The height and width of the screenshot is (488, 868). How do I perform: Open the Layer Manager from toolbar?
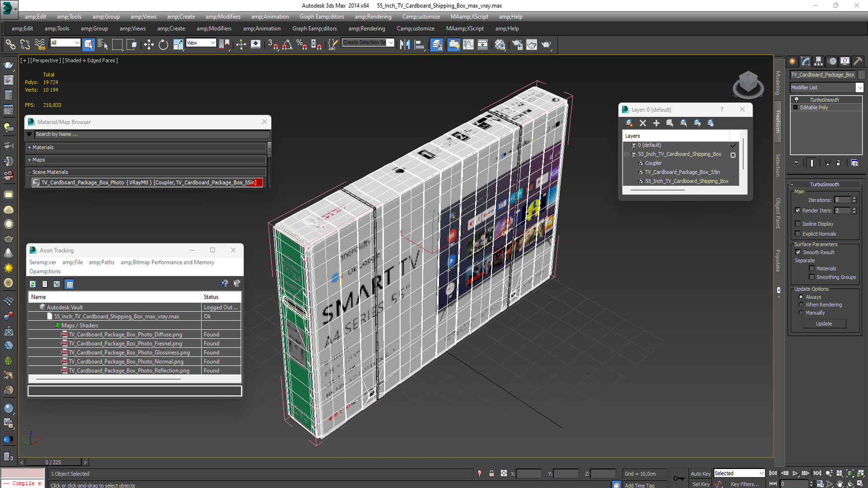(436, 44)
